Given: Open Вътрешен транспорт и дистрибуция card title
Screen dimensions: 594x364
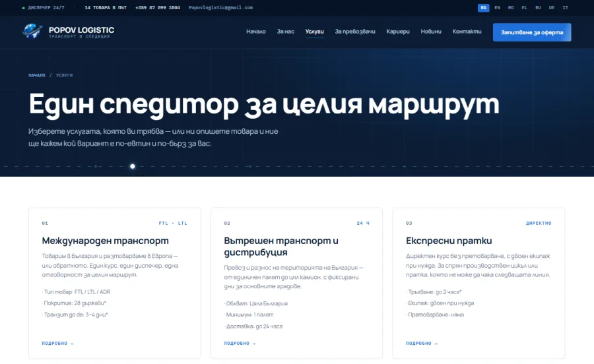Looking at the screenshot, I should tap(281, 247).
